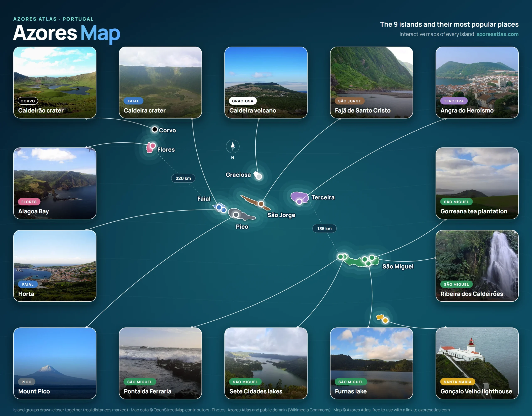
Task: Open the Caldeirão crater Corvo card
Action: 55,82
